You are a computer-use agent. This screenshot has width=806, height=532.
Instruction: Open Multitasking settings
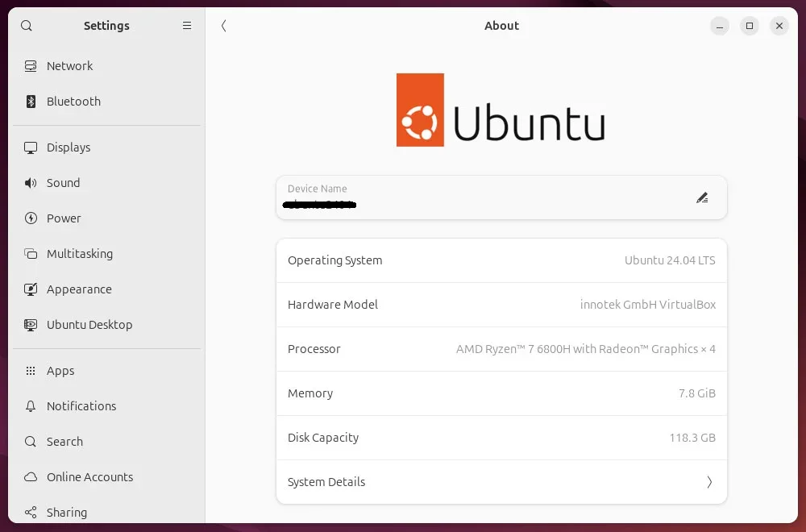click(106, 254)
